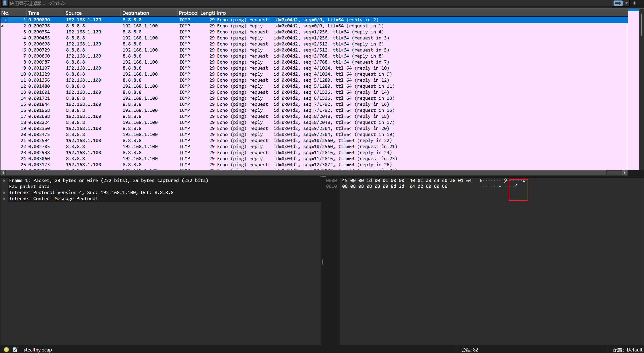644x353 pixels.
Task: Sort packets by the Source column
Action: coord(92,13)
